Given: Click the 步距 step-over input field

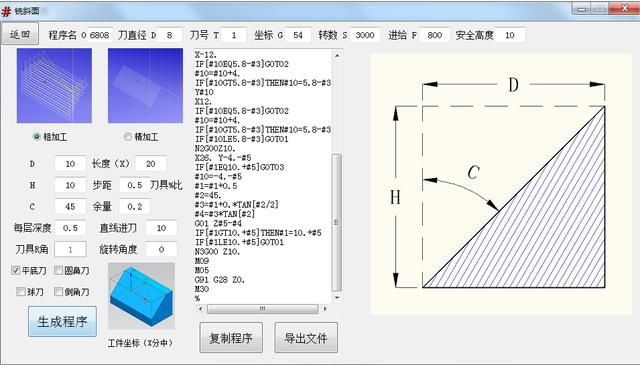Looking at the screenshot, I should (134, 185).
